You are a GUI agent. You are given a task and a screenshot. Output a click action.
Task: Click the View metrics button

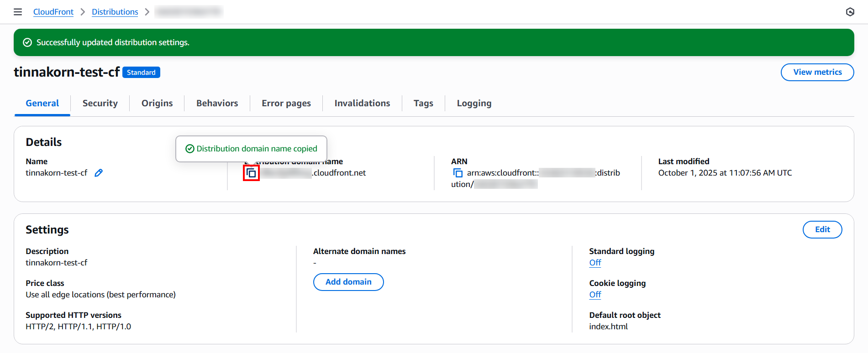[817, 72]
